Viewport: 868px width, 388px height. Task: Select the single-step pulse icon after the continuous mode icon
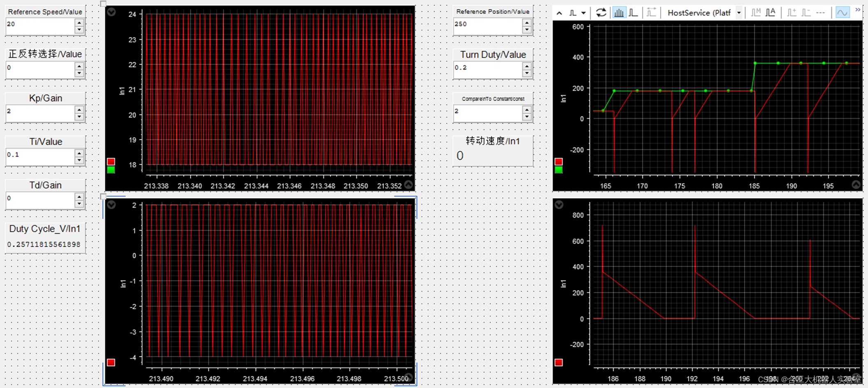pos(633,13)
